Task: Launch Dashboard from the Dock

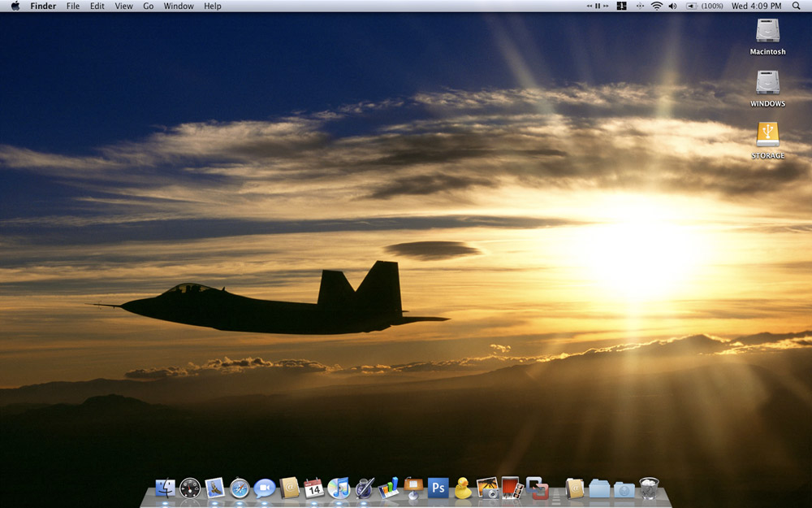Action: pyautogui.click(x=190, y=488)
